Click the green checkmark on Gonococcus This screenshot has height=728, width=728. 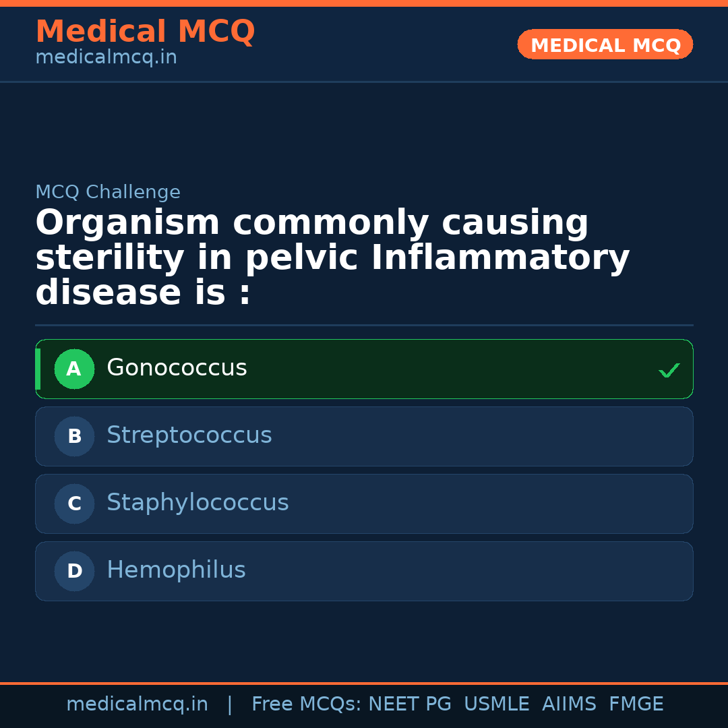click(x=669, y=370)
